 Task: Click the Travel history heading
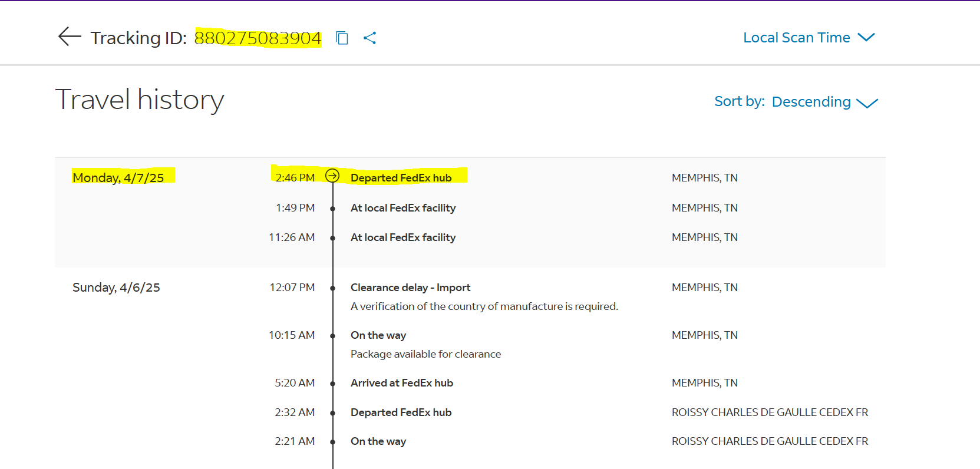[x=140, y=99]
